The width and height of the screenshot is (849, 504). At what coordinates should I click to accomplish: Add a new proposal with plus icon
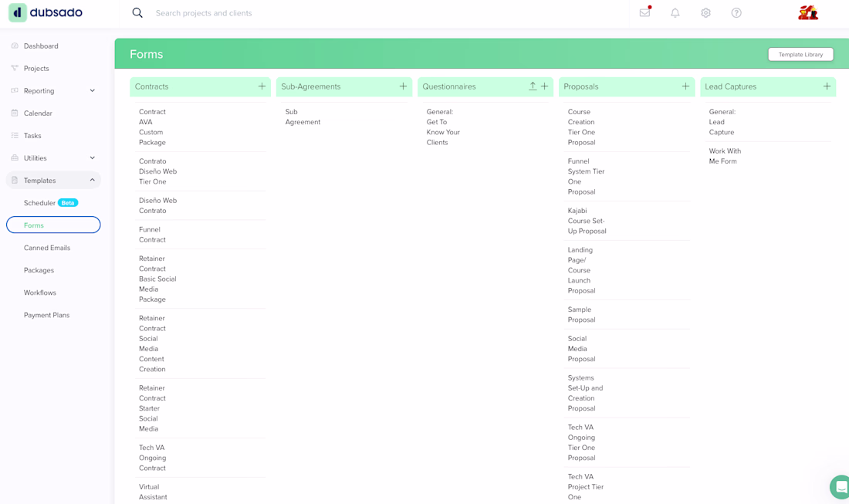click(686, 86)
